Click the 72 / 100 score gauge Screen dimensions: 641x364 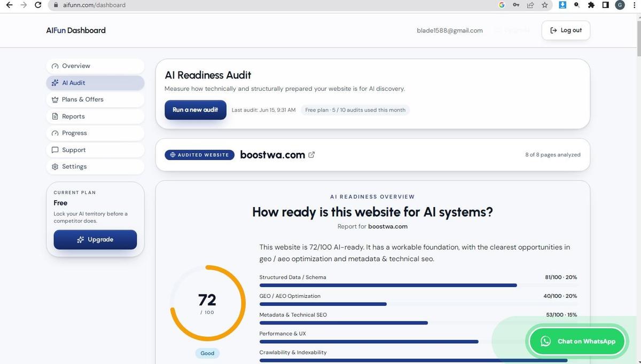(207, 303)
